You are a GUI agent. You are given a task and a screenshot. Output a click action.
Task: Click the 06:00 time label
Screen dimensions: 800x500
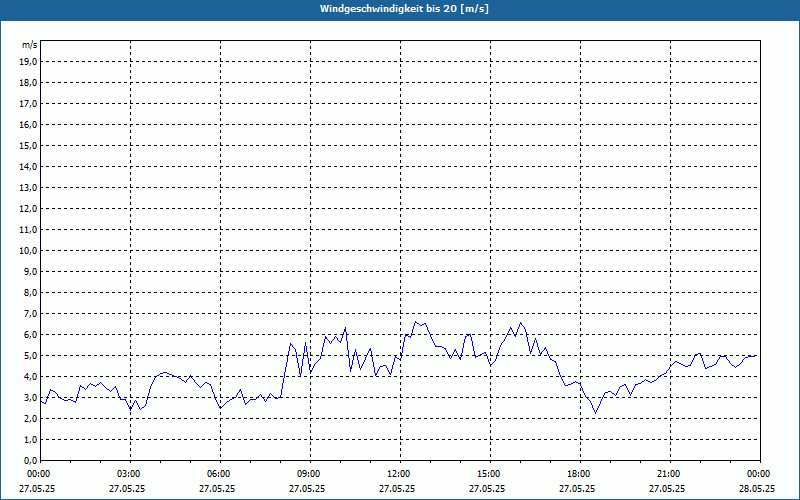(220, 474)
